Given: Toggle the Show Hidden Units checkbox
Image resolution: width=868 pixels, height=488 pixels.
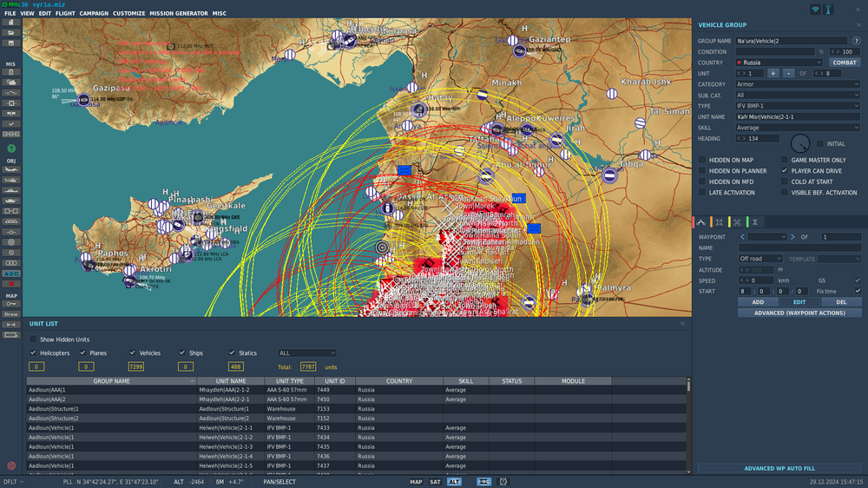Looking at the screenshot, I should coord(33,339).
